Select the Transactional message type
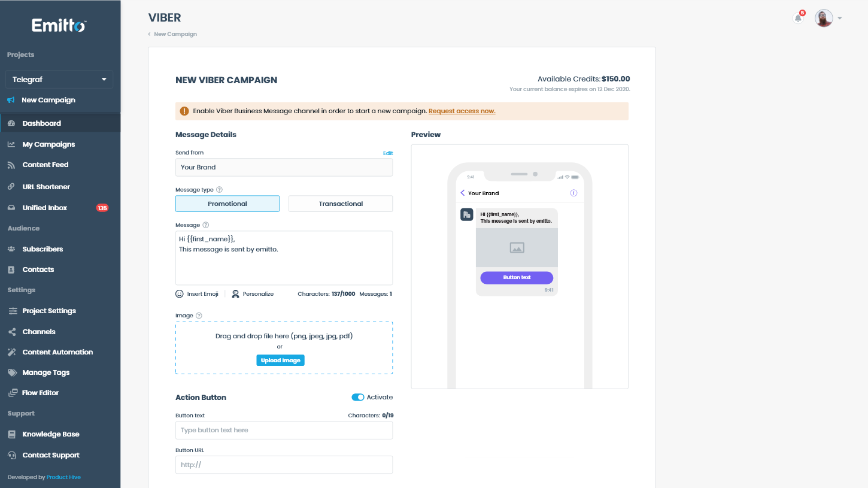This screenshot has width=868, height=488. (x=341, y=204)
